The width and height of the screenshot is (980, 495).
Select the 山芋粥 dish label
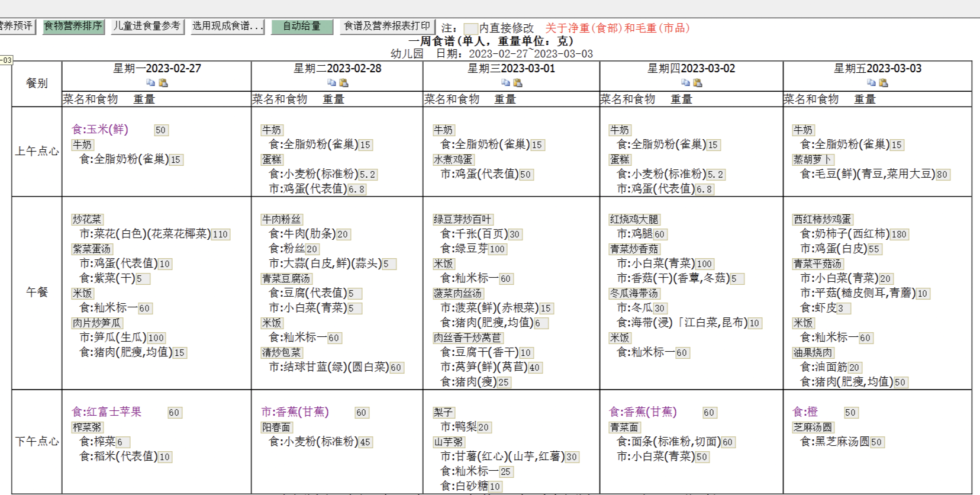click(x=449, y=442)
